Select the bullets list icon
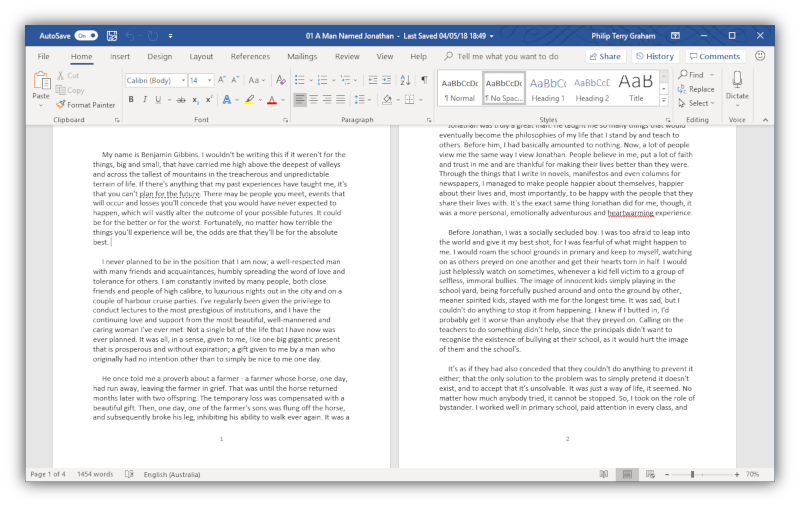This screenshot has height=507, width=800. click(x=300, y=80)
